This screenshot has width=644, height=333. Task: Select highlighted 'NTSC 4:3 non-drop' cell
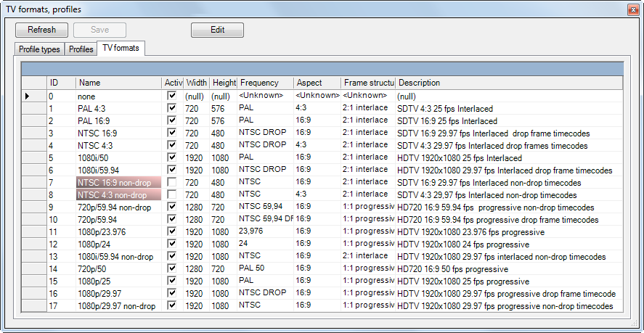(119, 195)
